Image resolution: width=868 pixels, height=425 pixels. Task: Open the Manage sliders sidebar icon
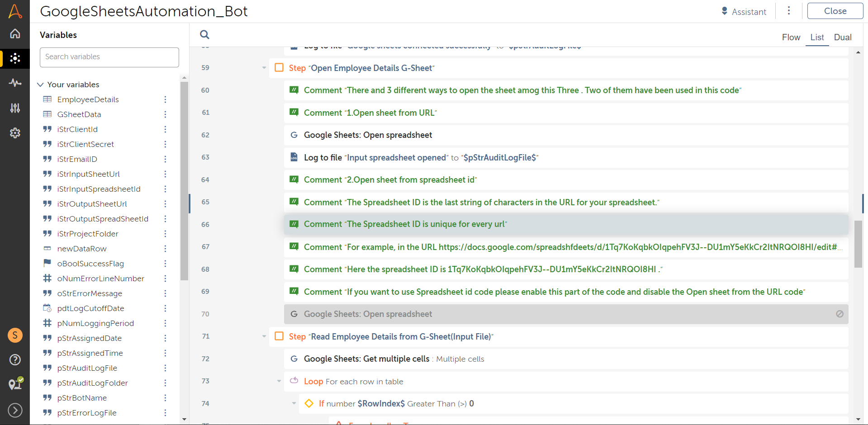15,108
